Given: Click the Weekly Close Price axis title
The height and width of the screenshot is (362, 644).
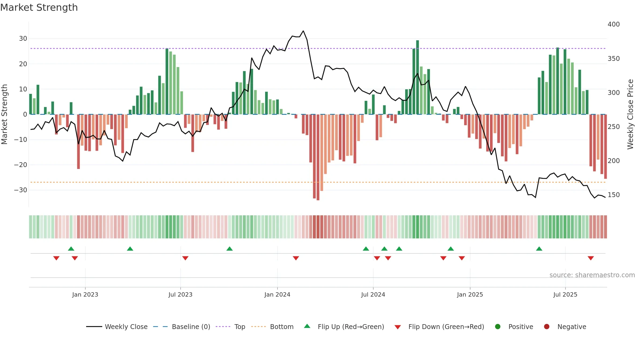Looking at the screenshot, I should (630, 114).
